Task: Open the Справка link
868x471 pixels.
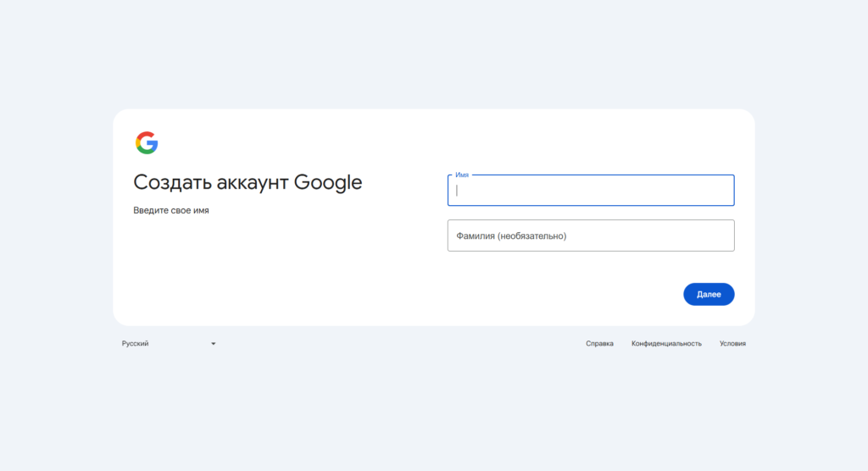Action: pos(599,344)
